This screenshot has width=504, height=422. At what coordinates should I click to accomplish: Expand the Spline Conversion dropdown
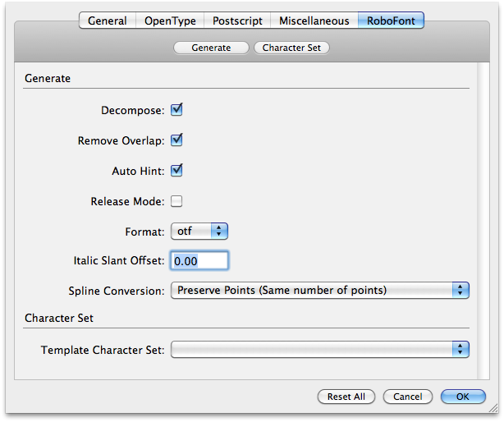(x=320, y=290)
